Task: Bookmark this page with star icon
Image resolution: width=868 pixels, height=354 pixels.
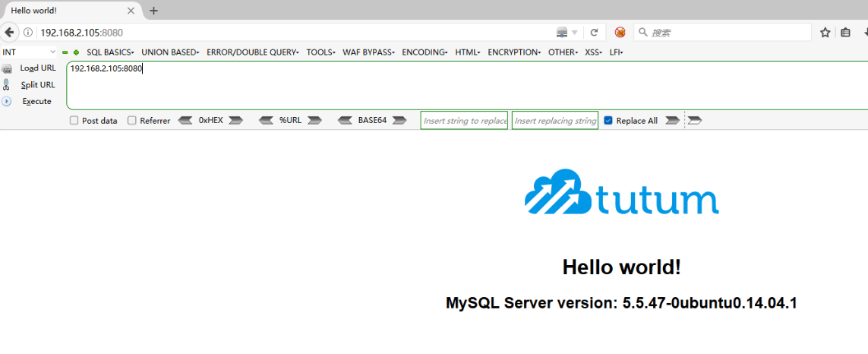Action: (825, 33)
